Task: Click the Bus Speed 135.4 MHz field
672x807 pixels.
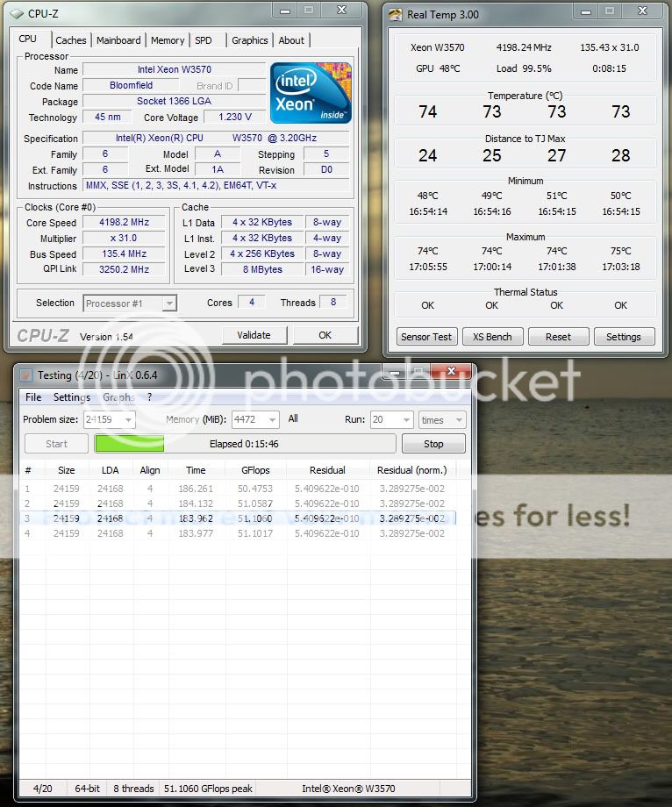Action: point(124,254)
